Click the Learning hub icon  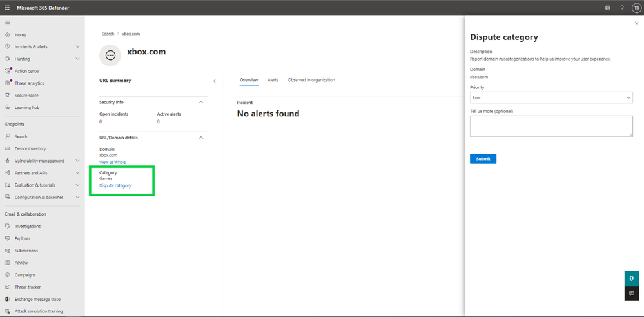7,107
